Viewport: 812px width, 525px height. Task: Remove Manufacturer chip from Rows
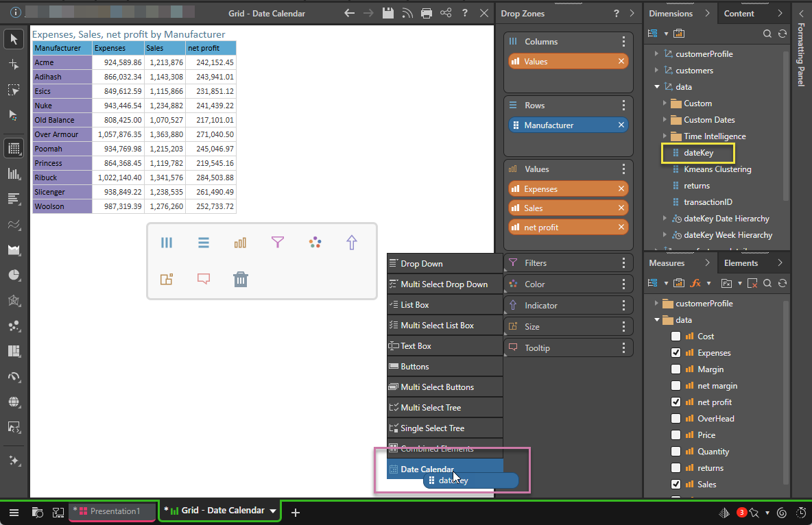pos(621,125)
